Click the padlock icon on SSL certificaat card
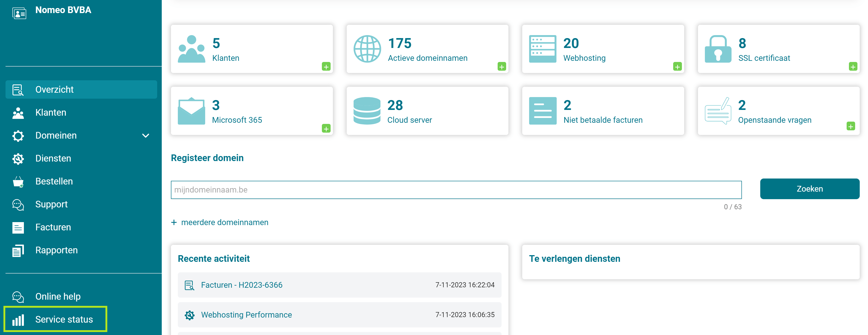Image resolution: width=868 pixels, height=335 pixels. pos(718,49)
